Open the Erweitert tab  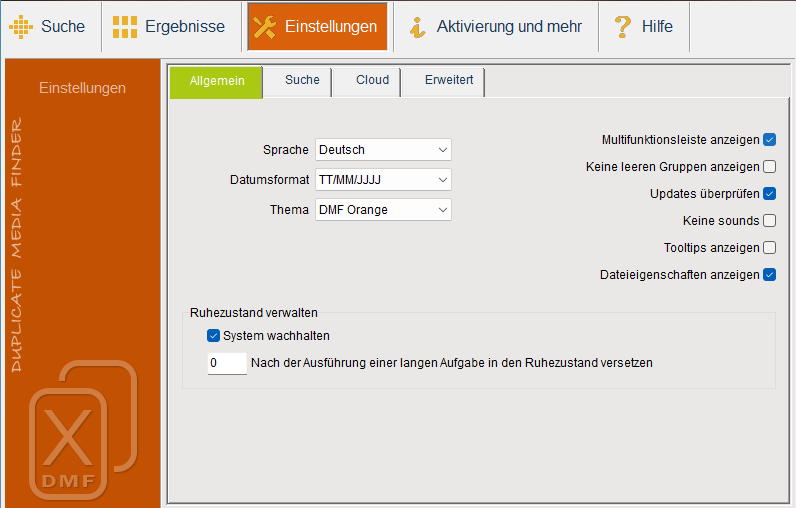(449, 80)
